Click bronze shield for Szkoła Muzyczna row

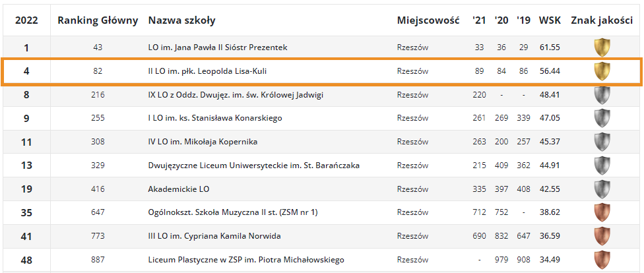point(602,212)
